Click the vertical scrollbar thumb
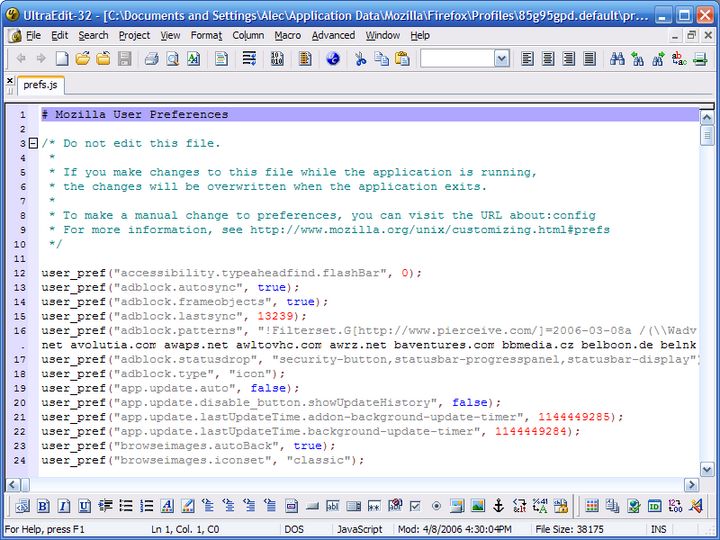Screen dimensions: 720x540 (707, 136)
